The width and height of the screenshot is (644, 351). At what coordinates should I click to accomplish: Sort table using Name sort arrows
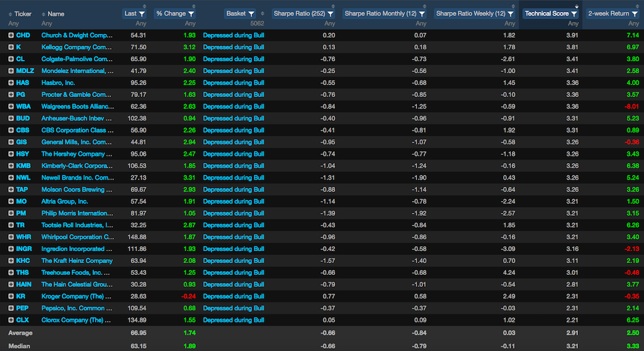pyautogui.click(x=43, y=14)
